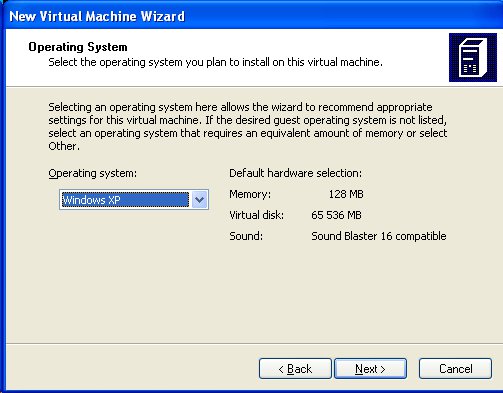Click the '128 MB' memory value
The width and height of the screenshot is (503, 393).
point(346,194)
